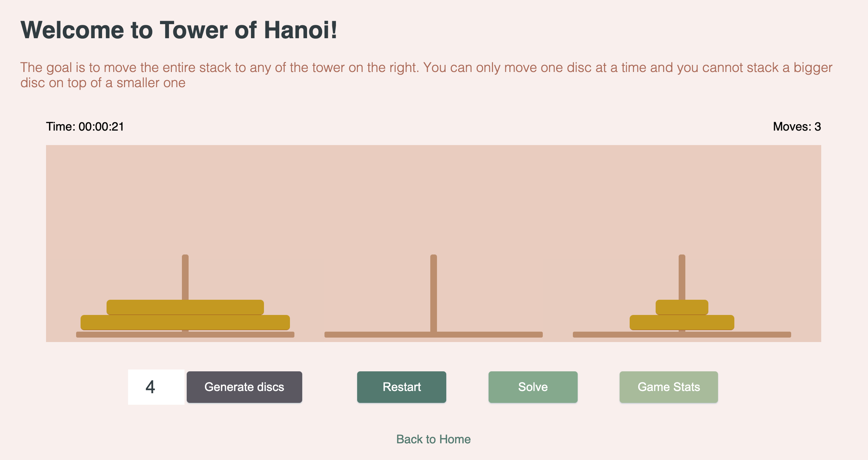The image size is (868, 460).
Task: Auto-solve the puzzle with Solve button
Action: (533, 387)
